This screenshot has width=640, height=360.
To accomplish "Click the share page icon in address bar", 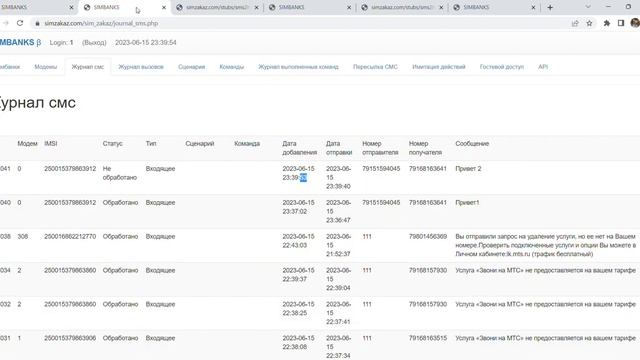I will [575, 23].
